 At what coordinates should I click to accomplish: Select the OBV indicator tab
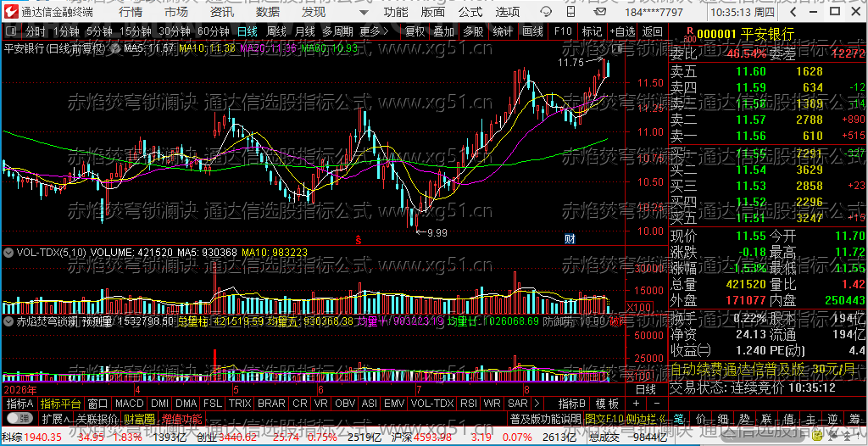[346, 403]
